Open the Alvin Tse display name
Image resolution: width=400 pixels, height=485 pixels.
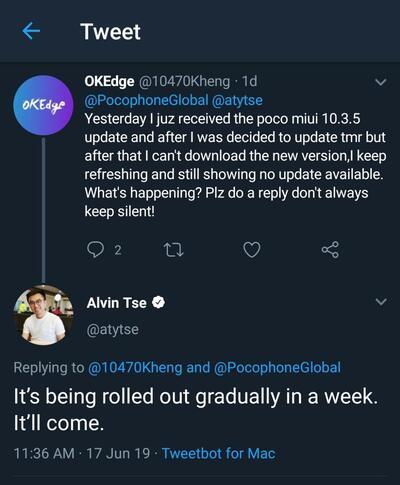pos(117,303)
